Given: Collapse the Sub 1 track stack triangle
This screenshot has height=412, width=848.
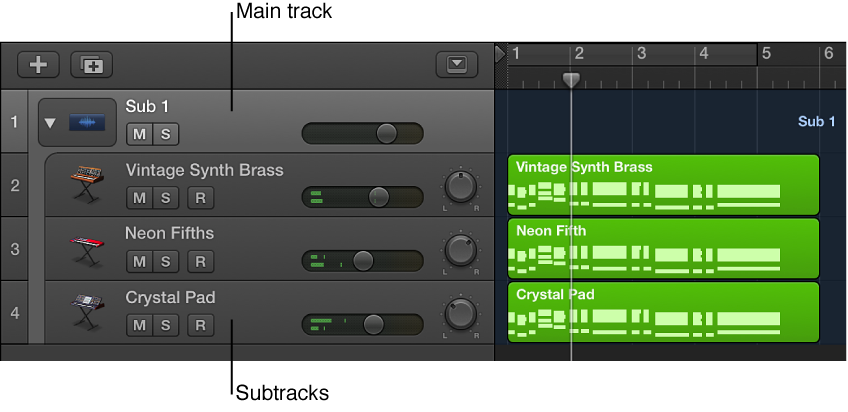Looking at the screenshot, I should coord(50,123).
